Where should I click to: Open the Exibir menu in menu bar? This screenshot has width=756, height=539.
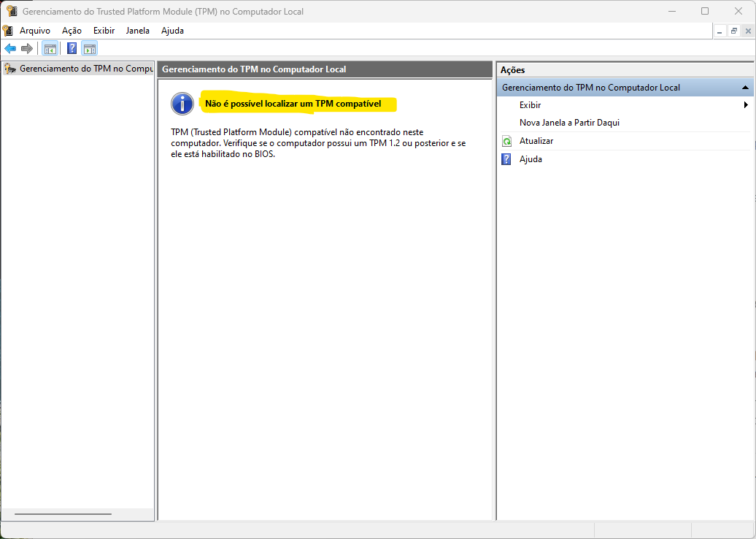pyautogui.click(x=104, y=31)
